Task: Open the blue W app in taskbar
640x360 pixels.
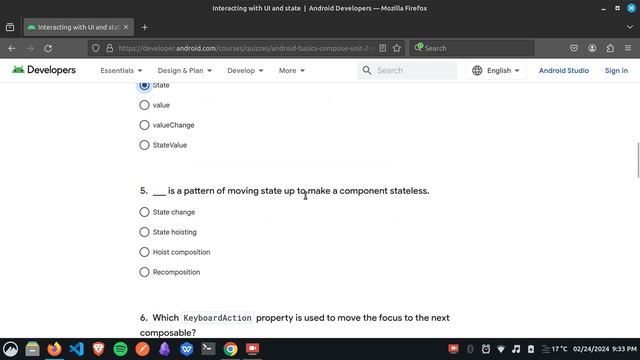Action: (187, 349)
